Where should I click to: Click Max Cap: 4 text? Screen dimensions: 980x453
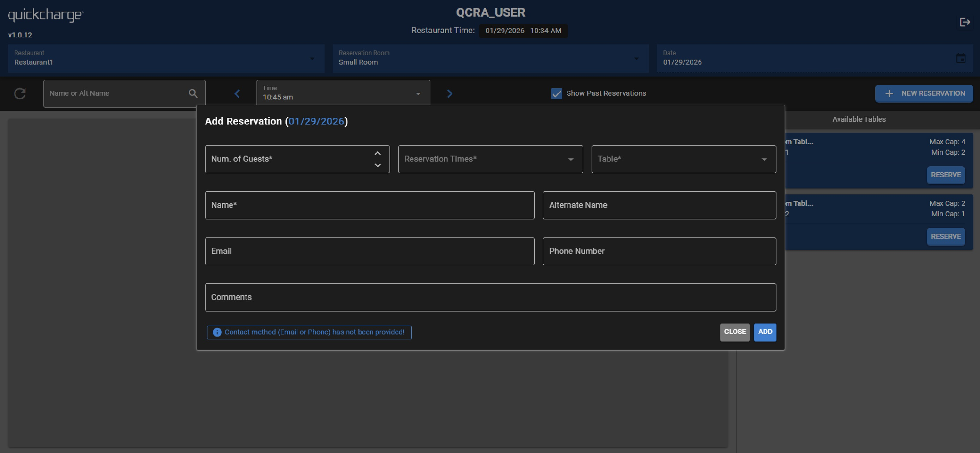click(947, 142)
